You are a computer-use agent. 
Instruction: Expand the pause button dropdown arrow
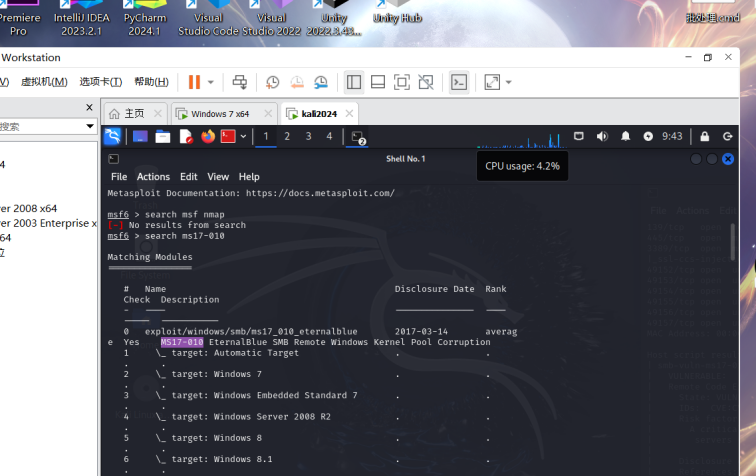click(211, 82)
